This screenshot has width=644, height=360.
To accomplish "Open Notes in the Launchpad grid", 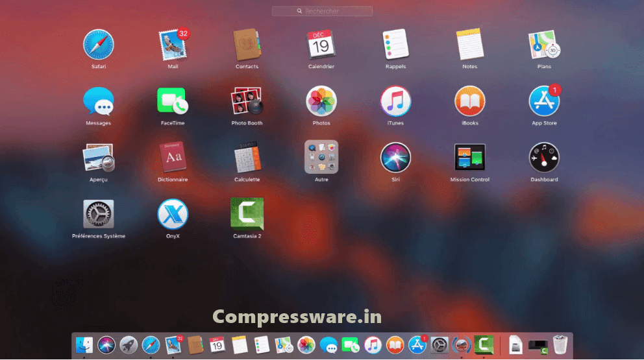I will 470,44.
